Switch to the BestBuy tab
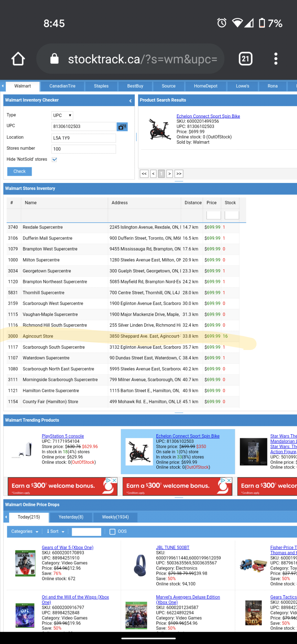The width and height of the screenshot is (297, 644). click(x=135, y=86)
